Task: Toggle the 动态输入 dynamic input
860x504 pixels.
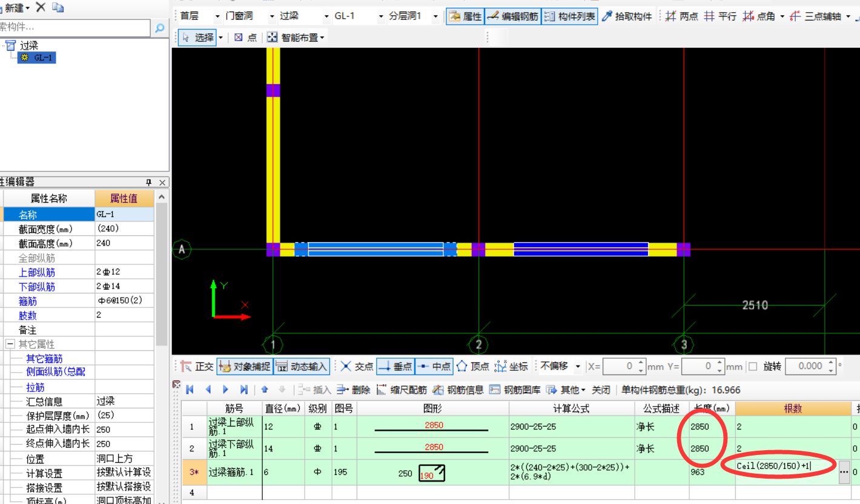Action: [x=302, y=366]
